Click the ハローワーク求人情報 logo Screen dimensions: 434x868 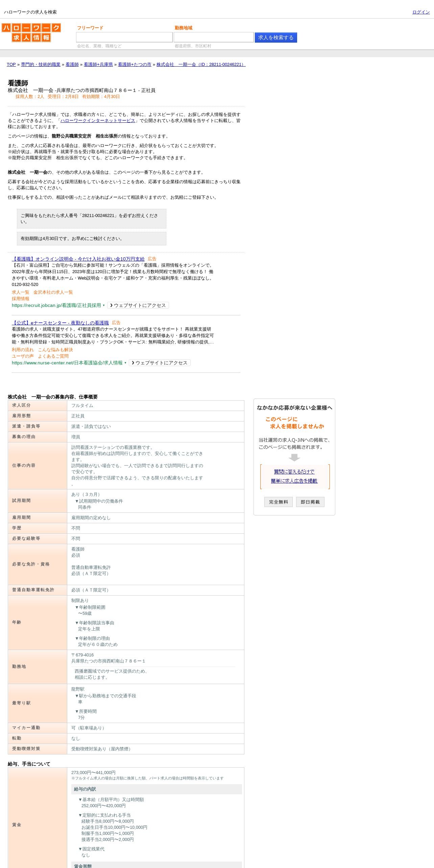pos(31,32)
